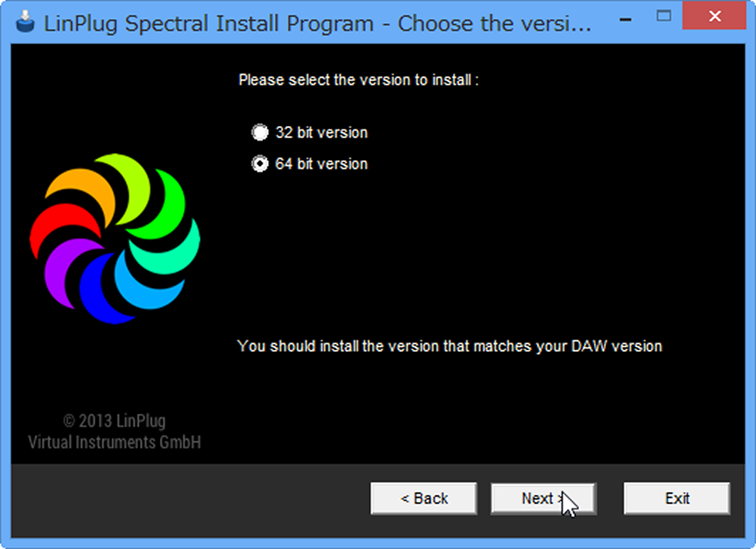Click the installer icon in the title bar
Screen dimensions: 756x549
[x=25, y=22]
